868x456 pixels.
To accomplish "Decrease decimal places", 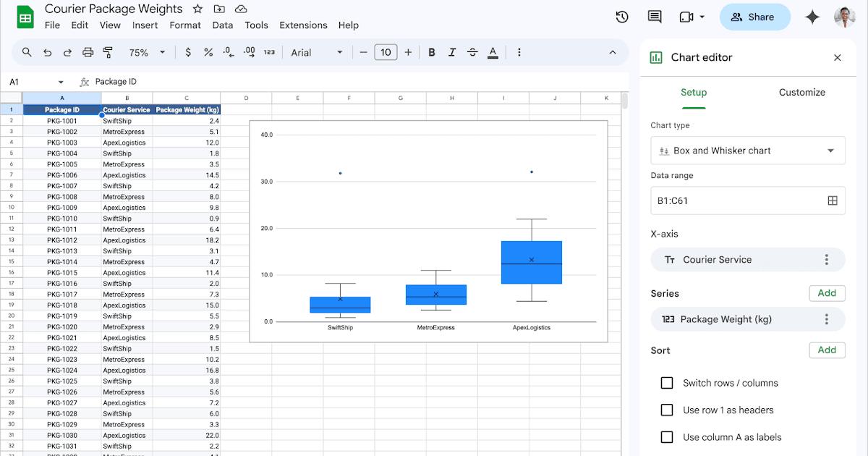I will [x=229, y=52].
